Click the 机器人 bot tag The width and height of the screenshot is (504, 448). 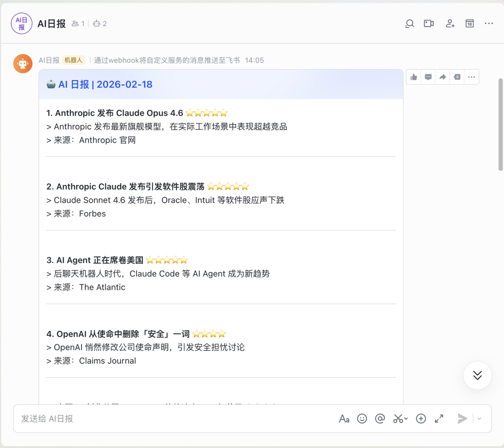[x=74, y=61]
